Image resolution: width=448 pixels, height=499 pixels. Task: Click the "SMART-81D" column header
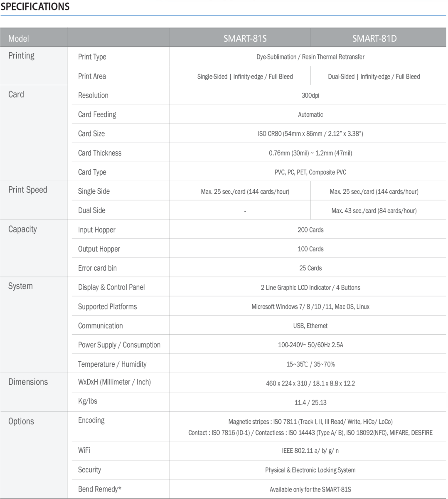pos(374,39)
